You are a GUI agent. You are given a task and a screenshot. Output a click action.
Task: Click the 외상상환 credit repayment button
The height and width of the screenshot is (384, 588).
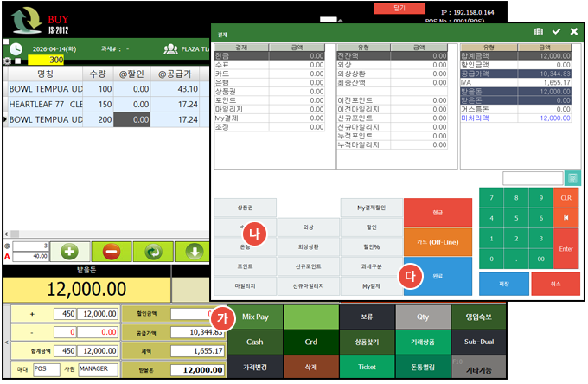308,246
